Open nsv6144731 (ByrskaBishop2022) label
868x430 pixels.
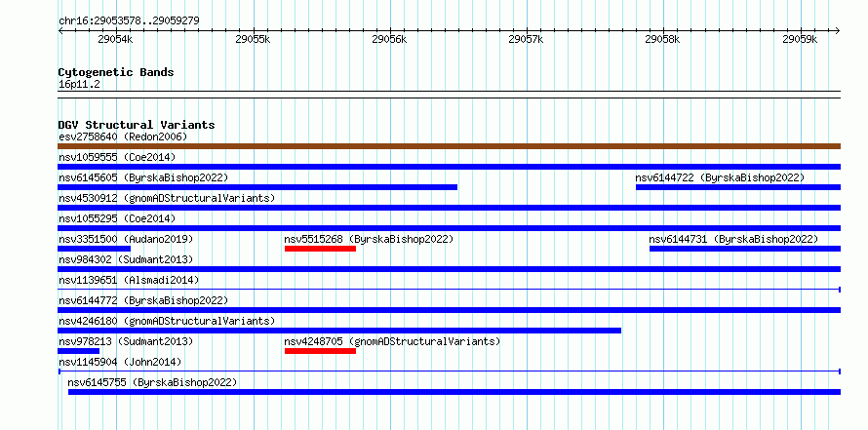733,239
